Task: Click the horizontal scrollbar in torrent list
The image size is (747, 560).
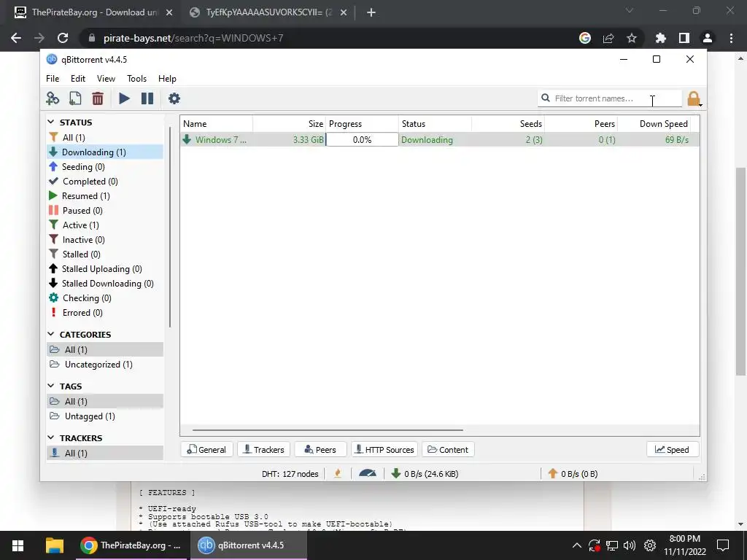Action: 328,430
